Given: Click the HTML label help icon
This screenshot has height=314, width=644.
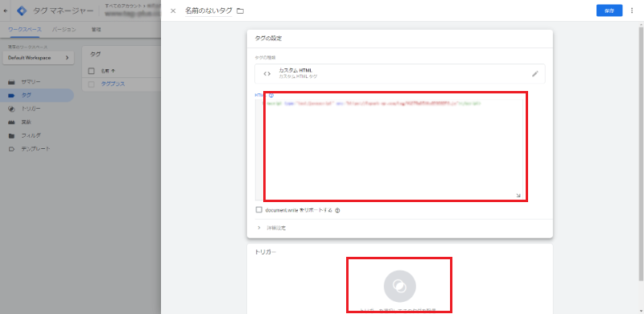Looking at the screenshot, I should [x=271, y=95].
